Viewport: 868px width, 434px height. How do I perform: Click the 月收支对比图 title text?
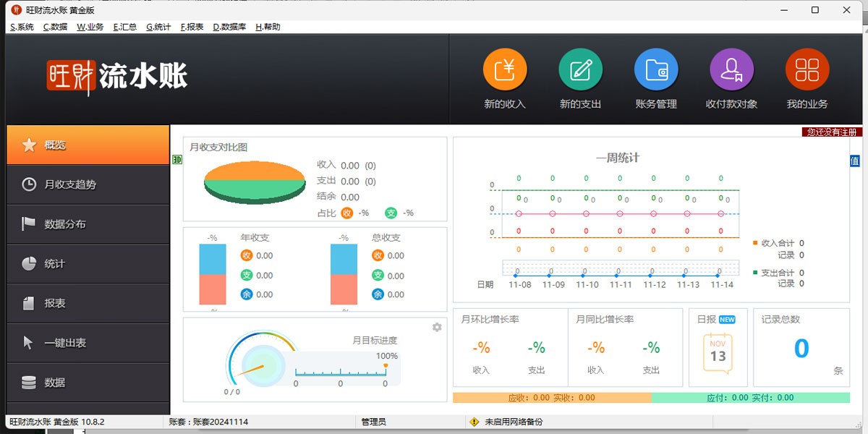[x=218, y=147]
